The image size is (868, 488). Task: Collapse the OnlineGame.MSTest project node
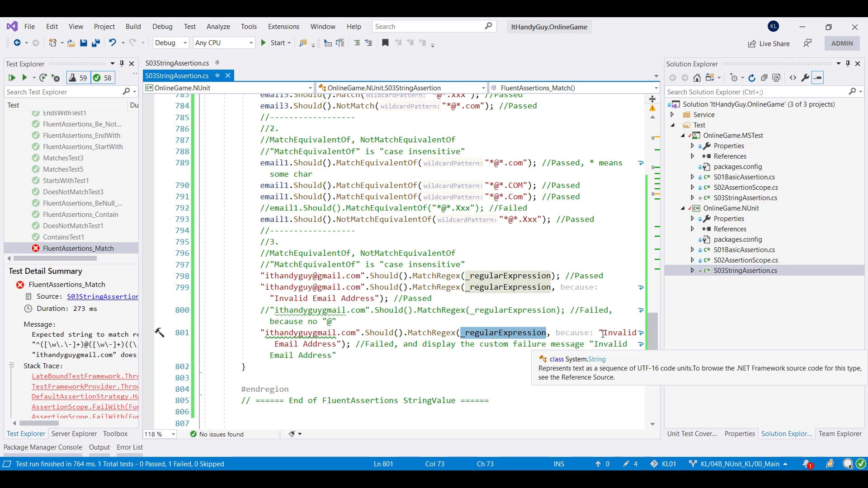click(x=682, y=135)
